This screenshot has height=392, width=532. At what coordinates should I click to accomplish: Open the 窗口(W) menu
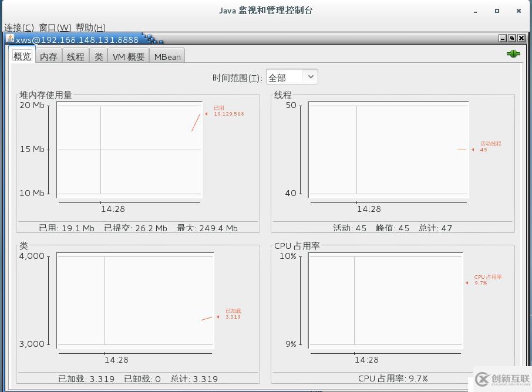[x=55, y=28]
